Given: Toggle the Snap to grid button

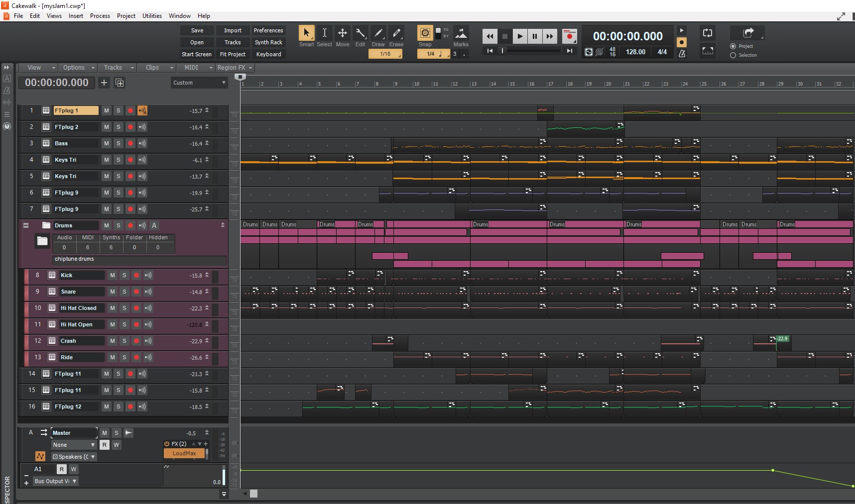Looking at the screenshot, I should click(x=425, y=33).
